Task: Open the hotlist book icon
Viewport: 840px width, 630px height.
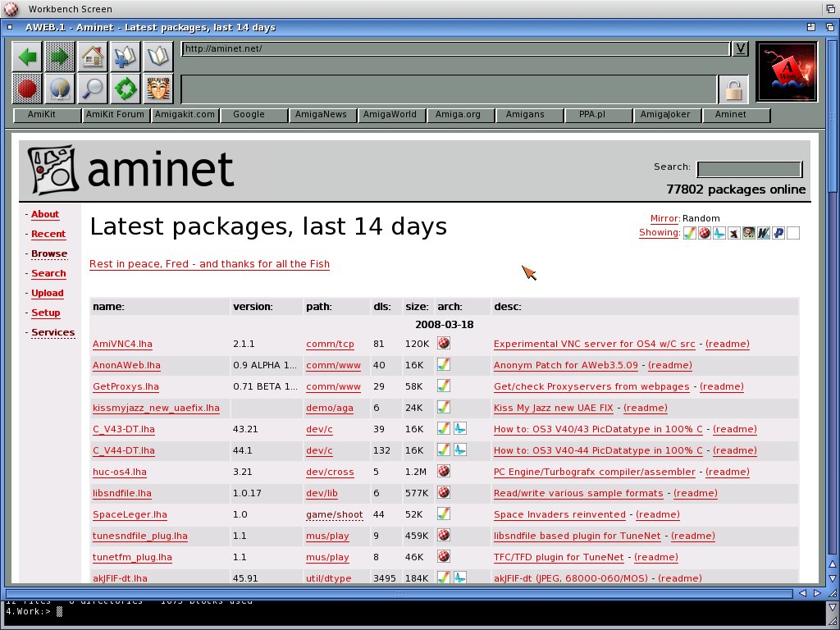Action: [x=158, y=57]
